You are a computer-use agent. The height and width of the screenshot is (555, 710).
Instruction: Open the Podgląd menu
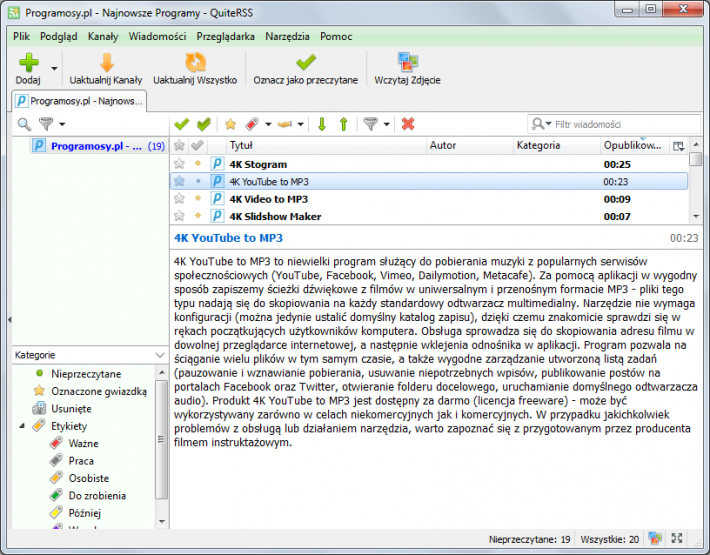point(59,37)
